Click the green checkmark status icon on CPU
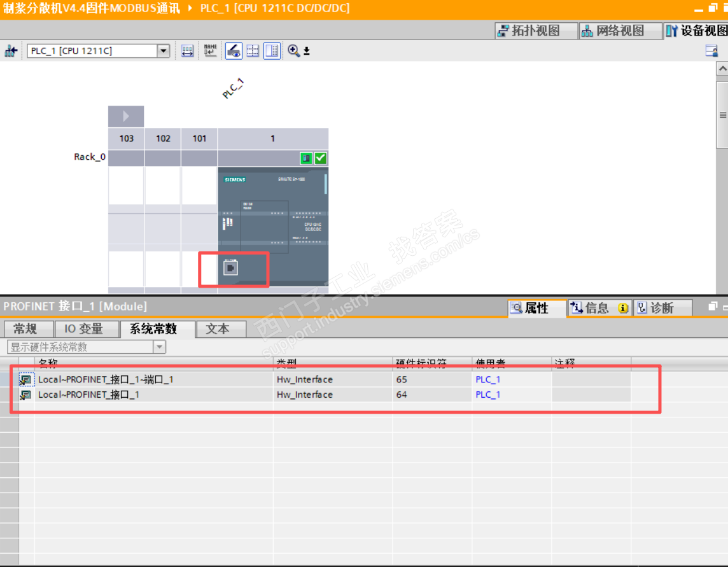The image size is (728, 567). [320, 158]
